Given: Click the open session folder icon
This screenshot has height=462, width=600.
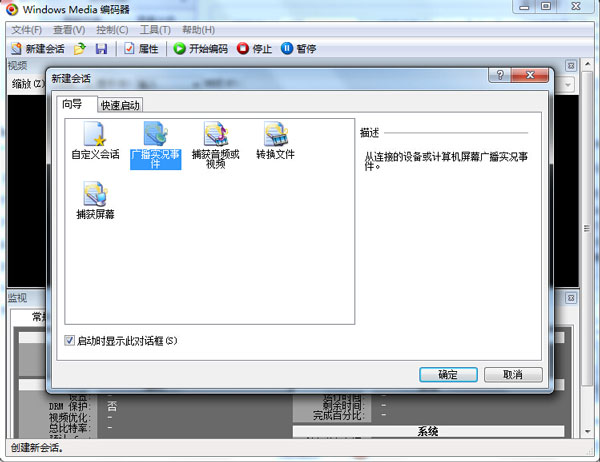Looking at the screenshot, I should point(80,48).
